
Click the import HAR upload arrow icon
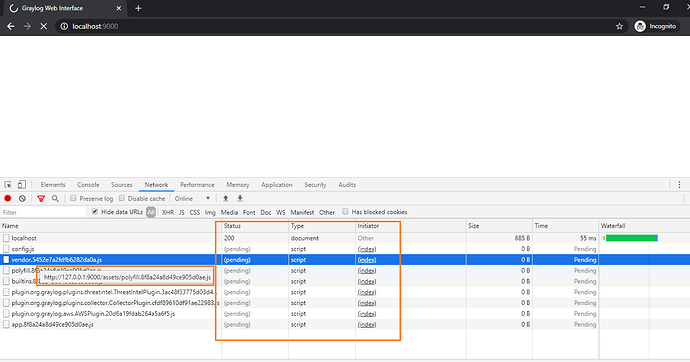[x=226, y=198]
